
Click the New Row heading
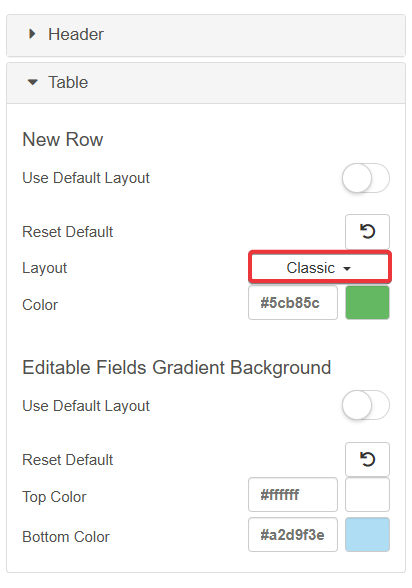[63, 140]
